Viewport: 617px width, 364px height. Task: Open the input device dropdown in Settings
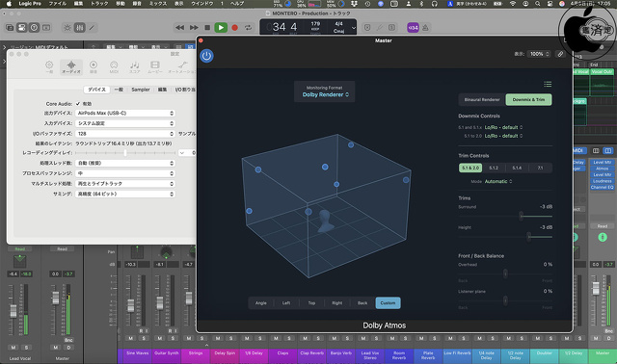click(x=125, y=123)
